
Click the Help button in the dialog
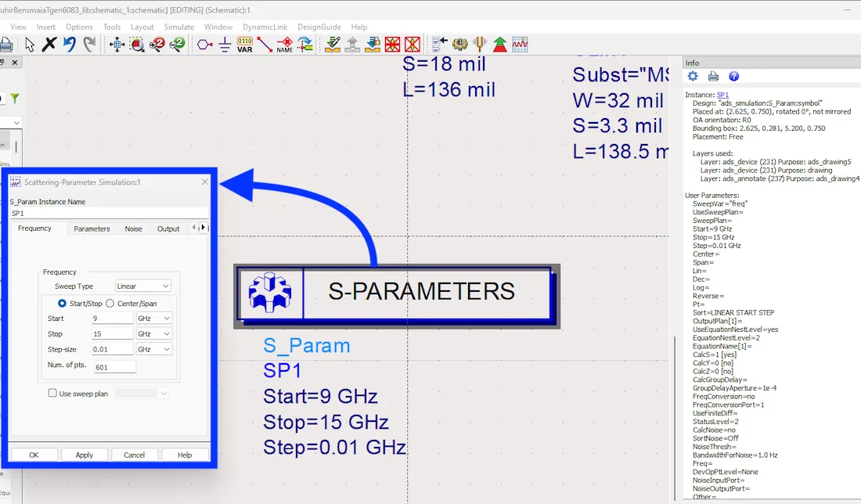pyautogui.click(x=185, y=455)
